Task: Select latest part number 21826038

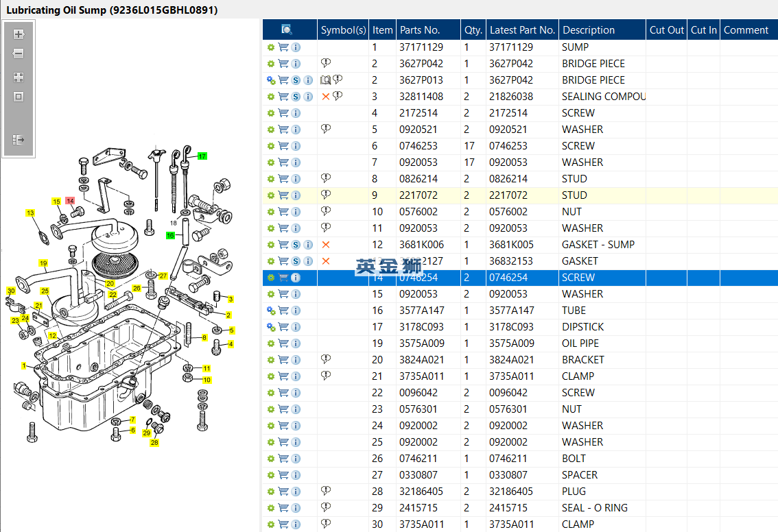Action: (511, 97)
